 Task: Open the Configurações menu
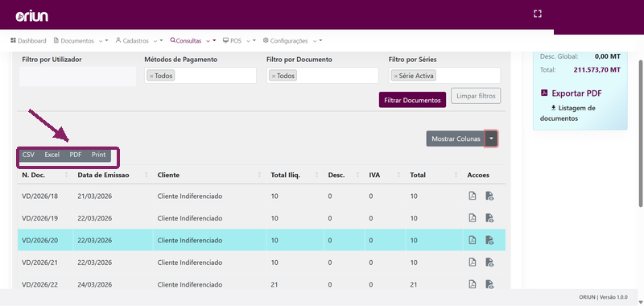292,40
